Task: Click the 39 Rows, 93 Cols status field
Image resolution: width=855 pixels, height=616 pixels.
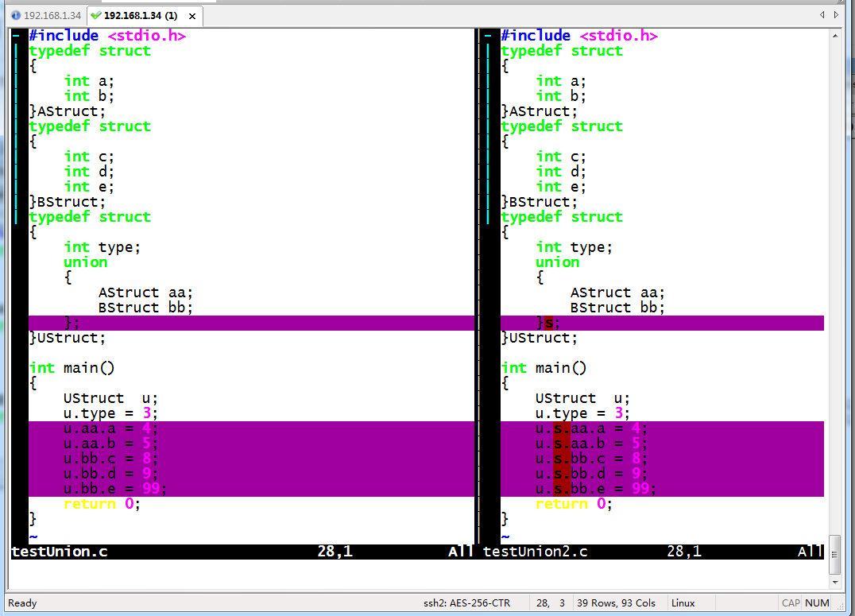Action: point(616,603)
